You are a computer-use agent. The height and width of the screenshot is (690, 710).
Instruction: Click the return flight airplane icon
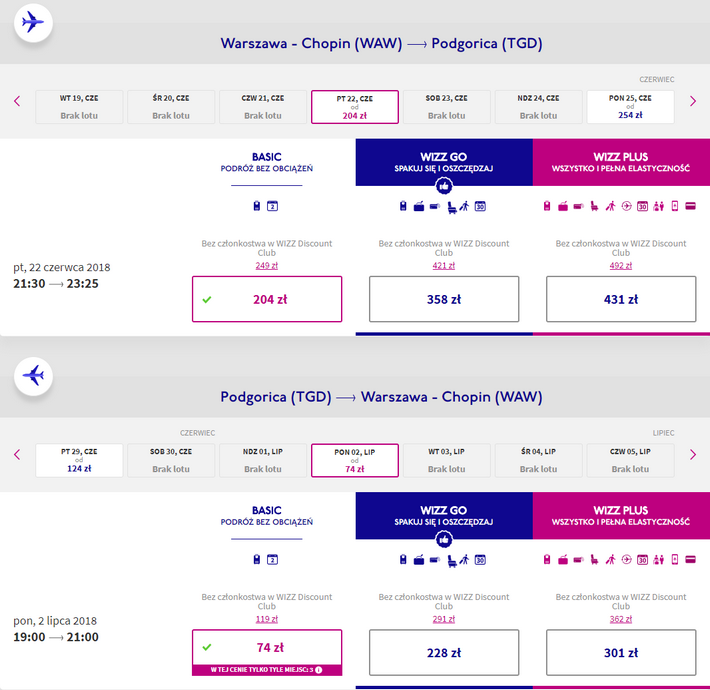(33, 376)
